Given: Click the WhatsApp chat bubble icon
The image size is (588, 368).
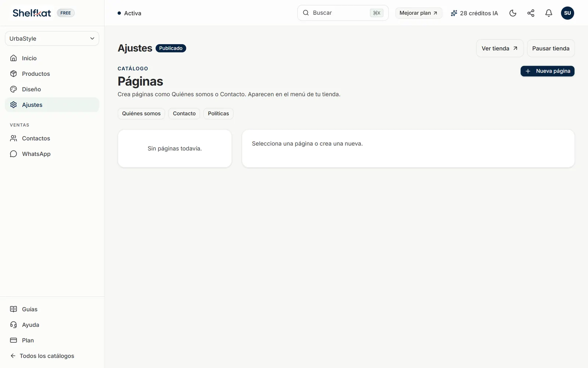Looking at the screenshot, I should click(14, 154).
